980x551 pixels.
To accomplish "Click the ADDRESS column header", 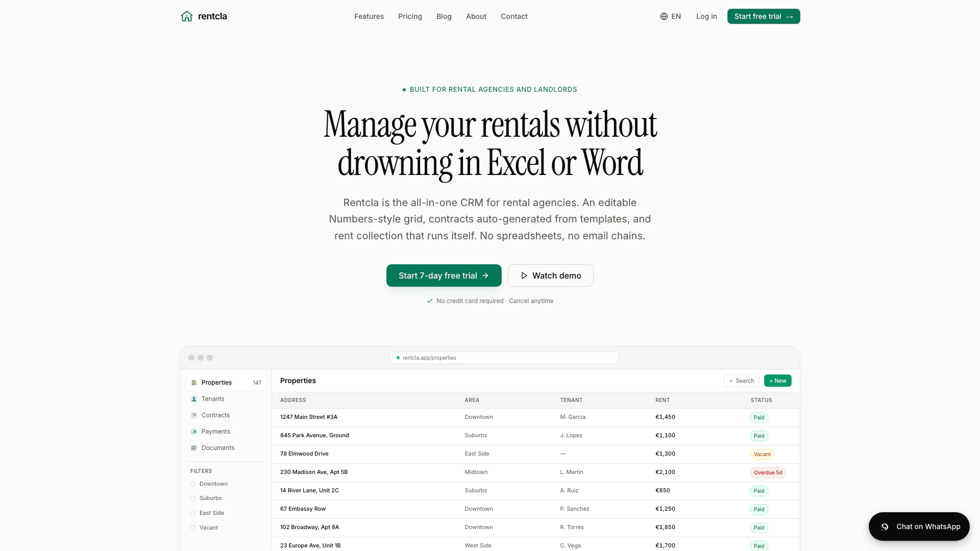I will pyautogui.click(x=293, y=400).
